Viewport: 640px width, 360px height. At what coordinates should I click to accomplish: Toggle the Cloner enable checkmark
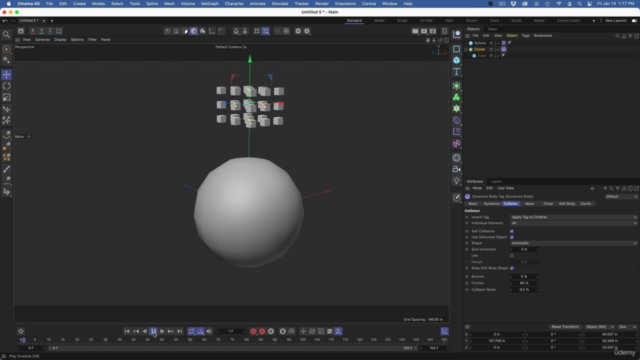tap(498, 49)
